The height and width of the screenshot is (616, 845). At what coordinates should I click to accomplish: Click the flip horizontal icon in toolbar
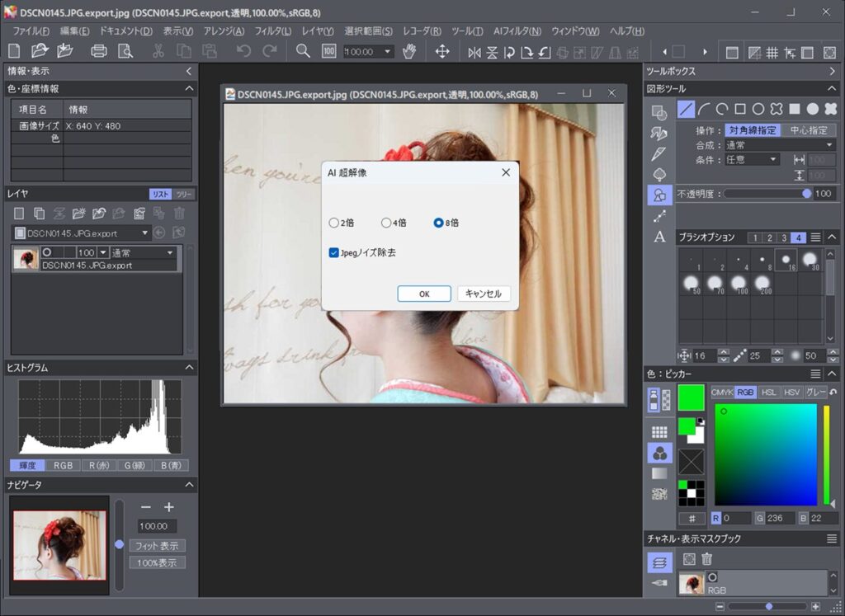(x=474, y=52)
